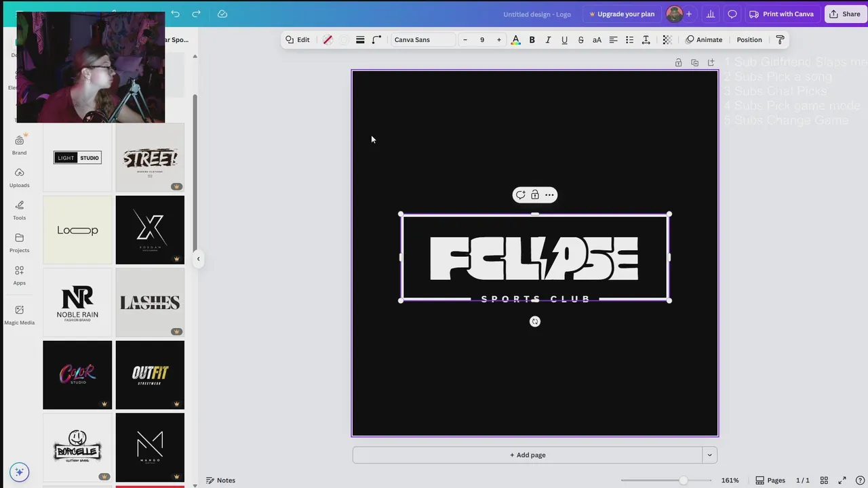Select the Noble Rain logo template

click(77, 302)
